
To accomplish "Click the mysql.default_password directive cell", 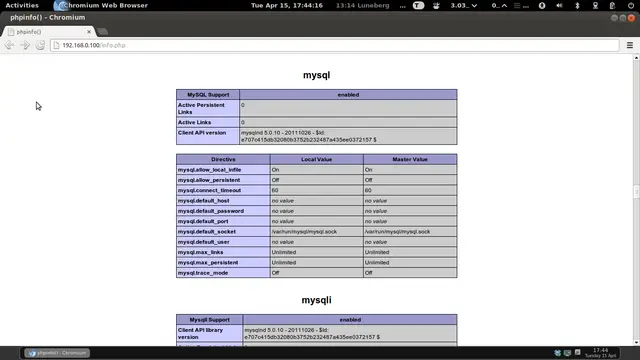I will pyautogui.click(x=223, y=211).
